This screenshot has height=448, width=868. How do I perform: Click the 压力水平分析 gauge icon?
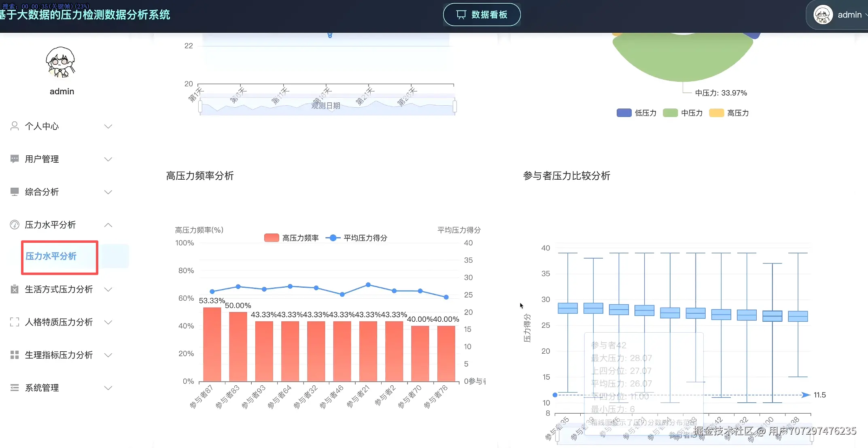14,225
